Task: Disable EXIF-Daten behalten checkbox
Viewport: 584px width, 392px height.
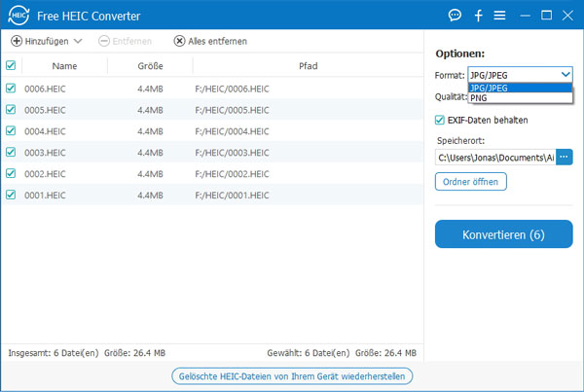Action: tap(441, 120)
